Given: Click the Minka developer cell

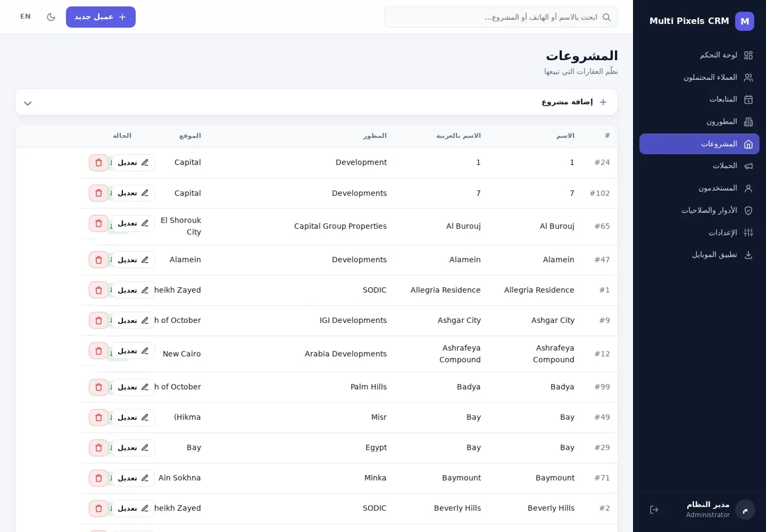Looking at the screenshot, I should (375, 478).
